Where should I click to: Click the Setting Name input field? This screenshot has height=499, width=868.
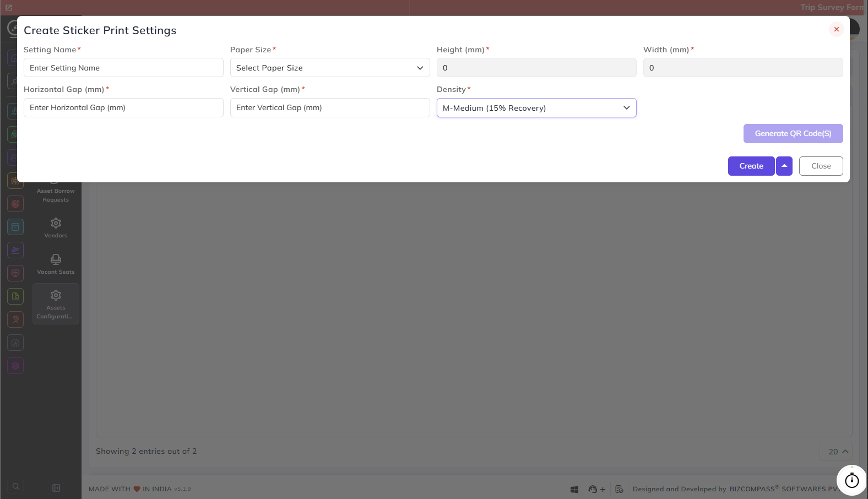click(x=123, y=68)
